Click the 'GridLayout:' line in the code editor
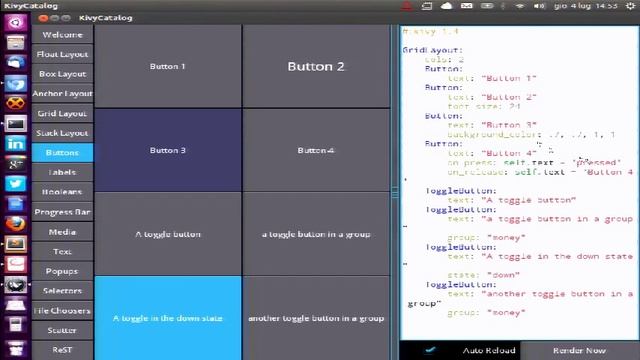Viewport: 640px width, 360px height. pyautogui.click(x=433, y=50)
